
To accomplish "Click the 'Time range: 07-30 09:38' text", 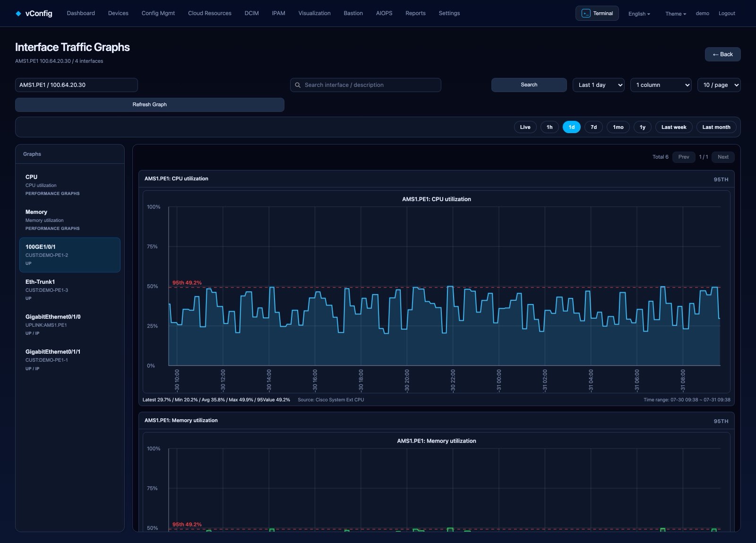I will pyautogui.click(x=687, y=400).
